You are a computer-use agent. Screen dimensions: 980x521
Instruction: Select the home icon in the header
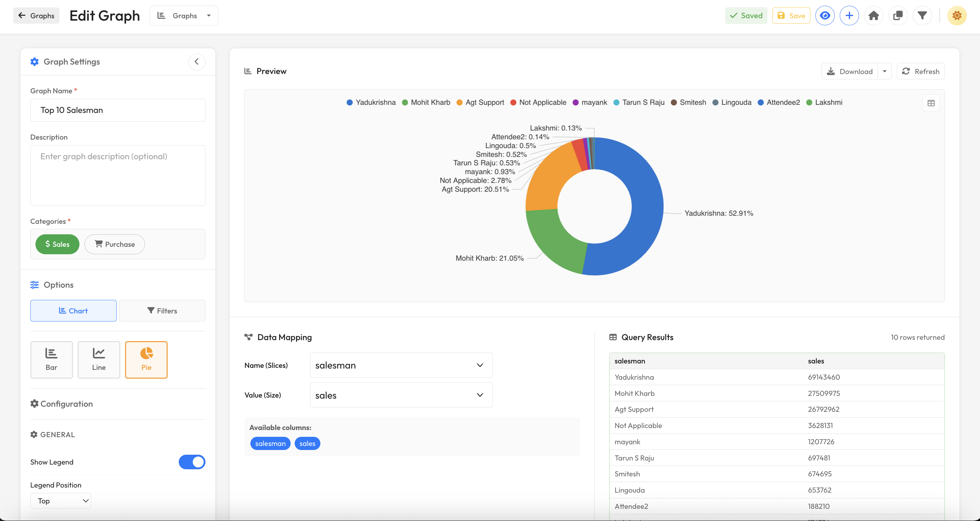(874, 15)
